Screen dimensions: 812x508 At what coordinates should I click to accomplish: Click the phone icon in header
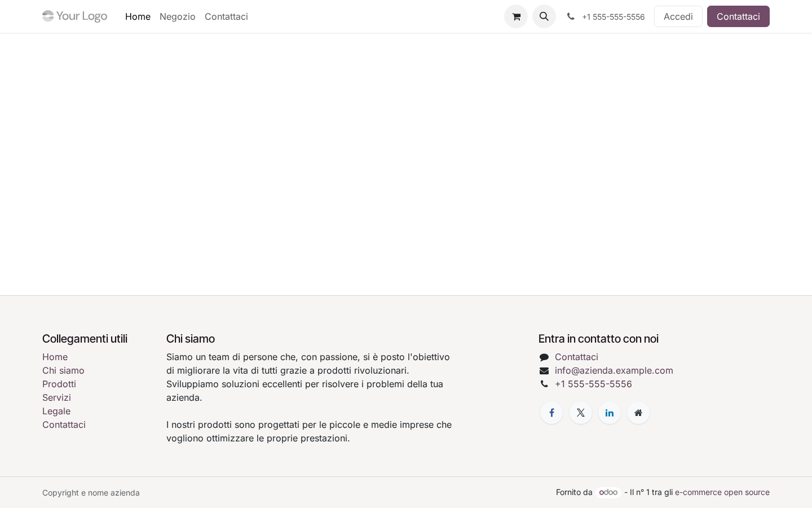point(571,16)
